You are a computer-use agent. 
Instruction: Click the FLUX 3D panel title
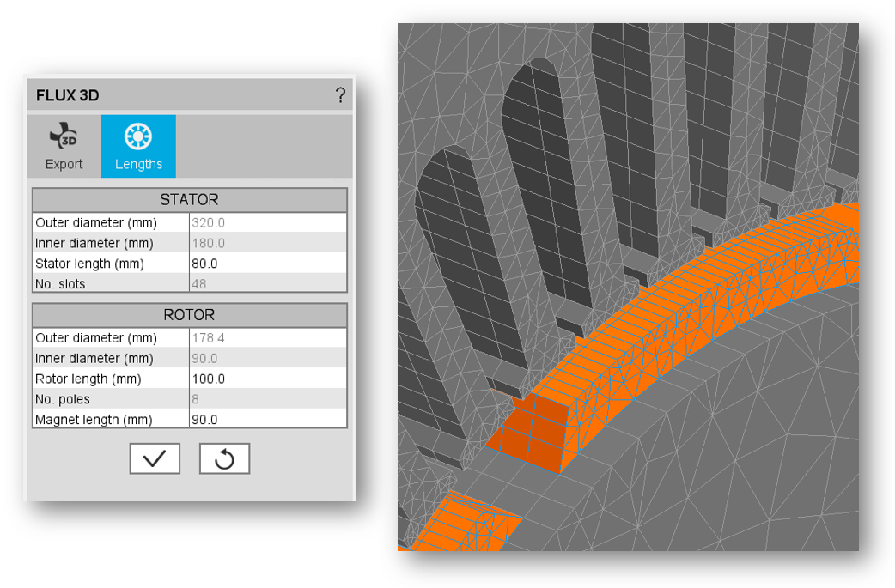click(68, 95)
